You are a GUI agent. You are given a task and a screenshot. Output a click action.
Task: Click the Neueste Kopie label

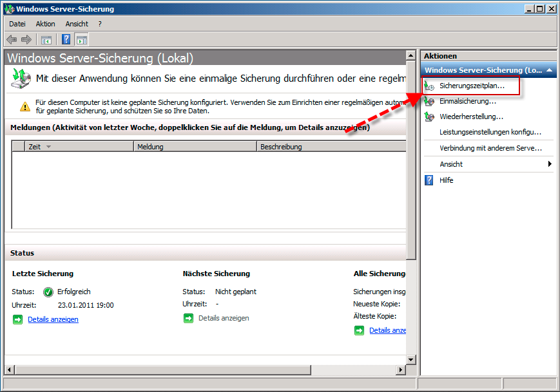[377, 304]
